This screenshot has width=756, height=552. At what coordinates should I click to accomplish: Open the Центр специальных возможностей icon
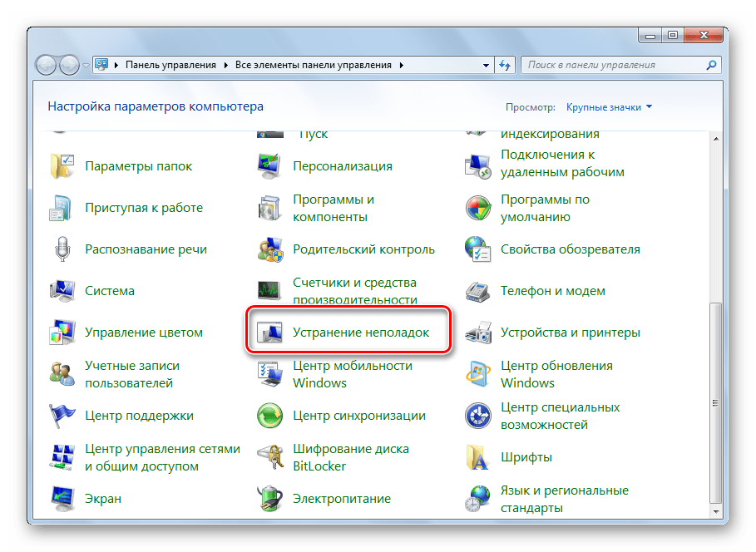point(478,416)
